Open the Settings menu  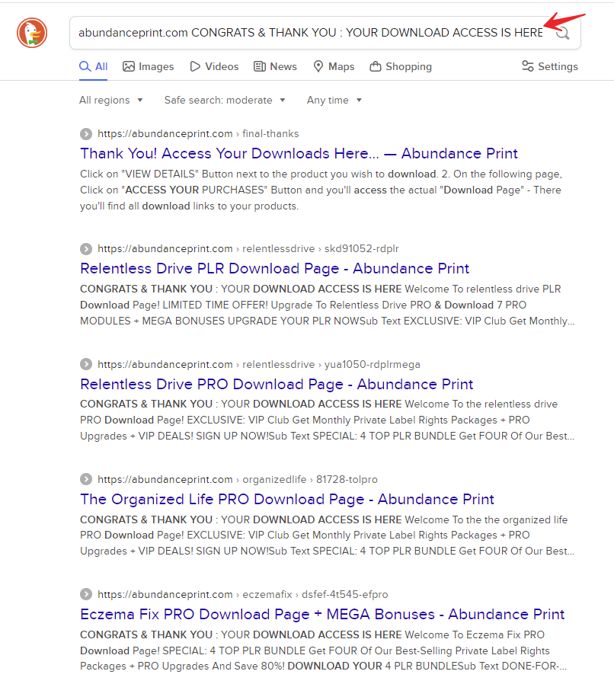pyautogui.click(x=550, y=66)
